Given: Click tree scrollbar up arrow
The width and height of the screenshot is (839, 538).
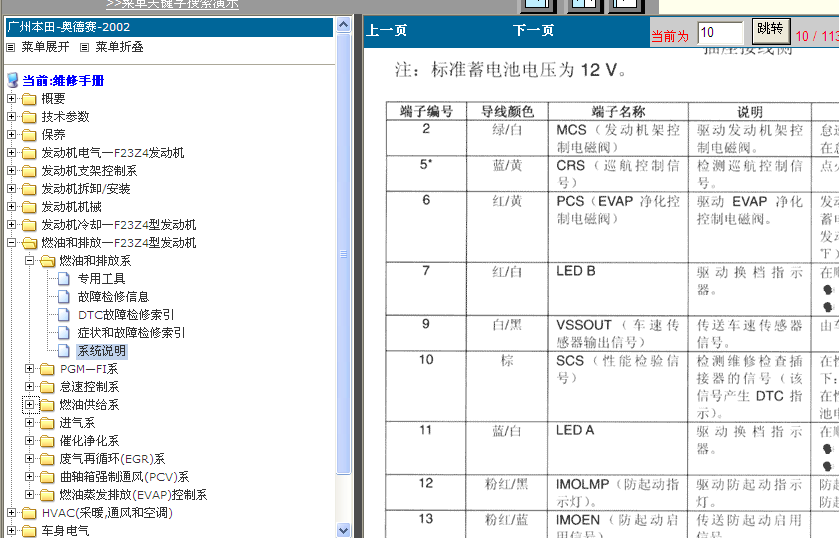Looking at the screenshot, I should 344,25.
